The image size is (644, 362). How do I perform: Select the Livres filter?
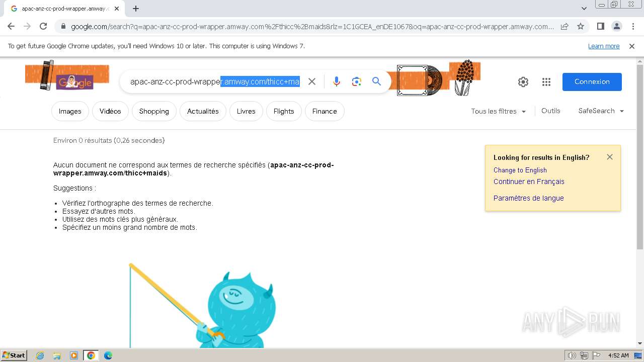(246, 111)
